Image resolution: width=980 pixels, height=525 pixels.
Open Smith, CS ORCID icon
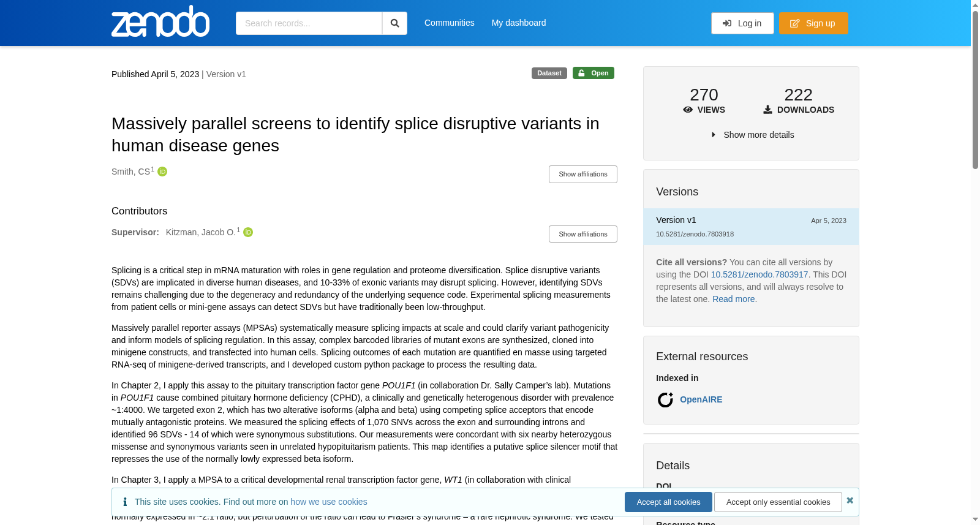coord(162,172)
